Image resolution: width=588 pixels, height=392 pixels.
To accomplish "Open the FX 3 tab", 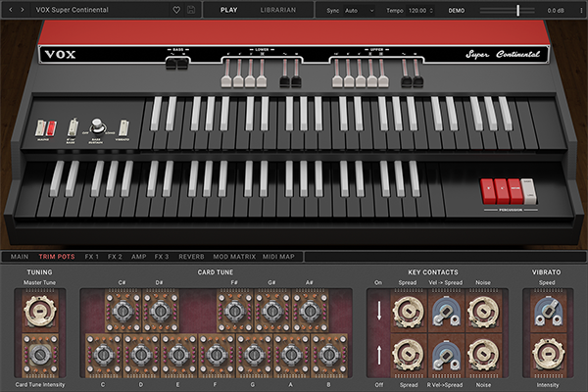I will (x=162, y=257).
